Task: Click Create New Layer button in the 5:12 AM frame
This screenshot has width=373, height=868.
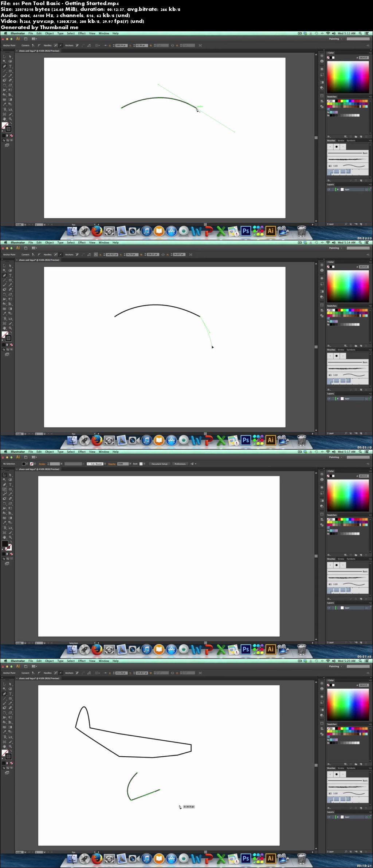Action: [x=361, y=224]
